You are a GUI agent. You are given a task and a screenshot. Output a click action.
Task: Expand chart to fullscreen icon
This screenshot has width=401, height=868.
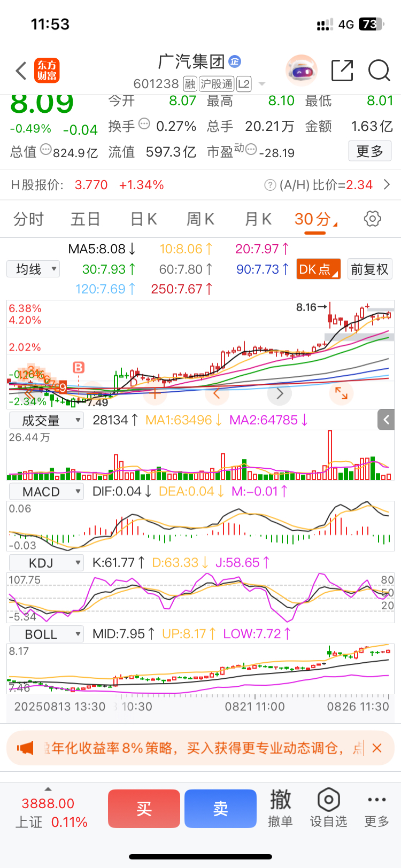(341, 393)
